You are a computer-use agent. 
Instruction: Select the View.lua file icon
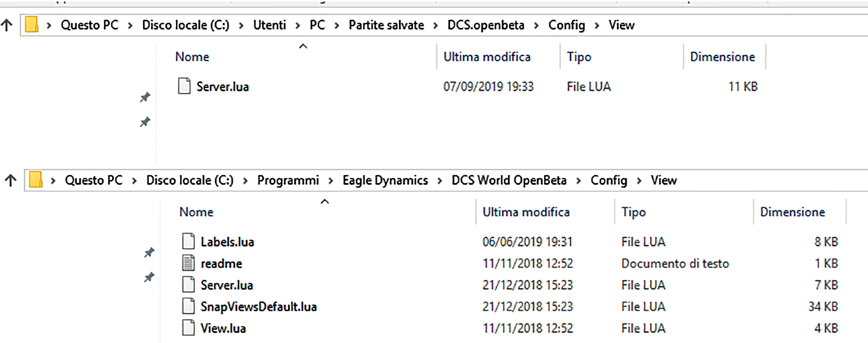point(188,328)
